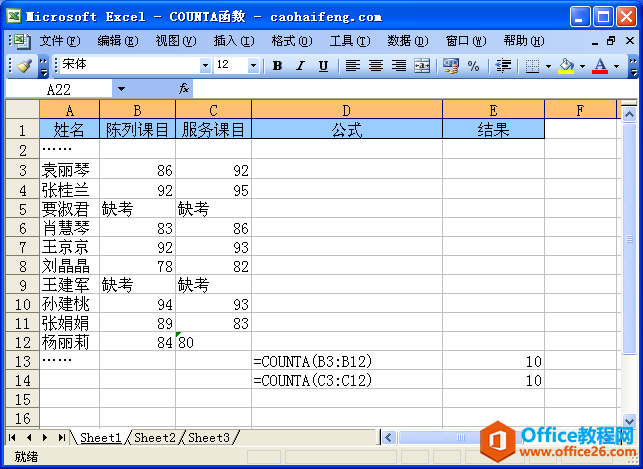Screen dimensions: 643x469
Task: Select the Sheet1 tab
Action: [x=100, y=438]
